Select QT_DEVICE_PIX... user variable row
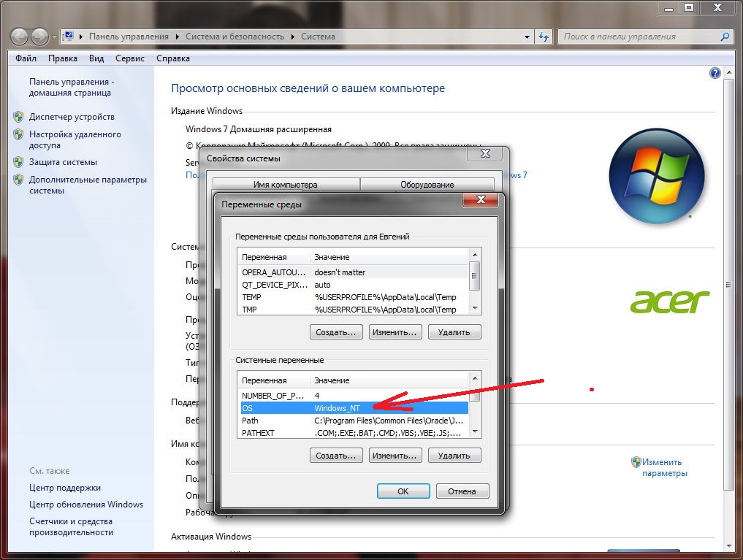743x560 pixels. (x=354, y=285)
